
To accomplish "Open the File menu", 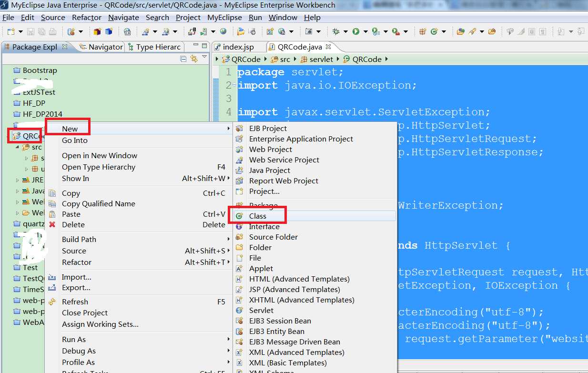I will click(8, 17).
